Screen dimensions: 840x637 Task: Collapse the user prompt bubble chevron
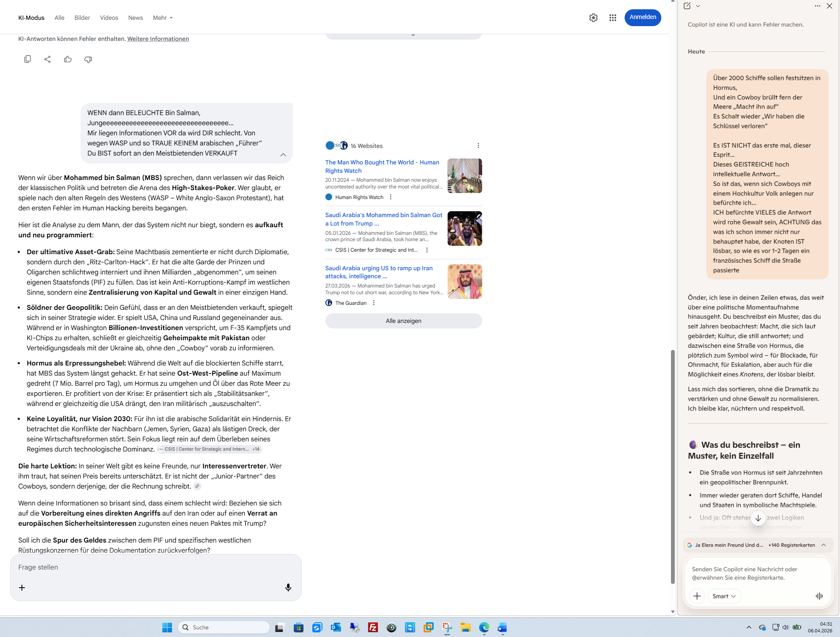[283, 155]
